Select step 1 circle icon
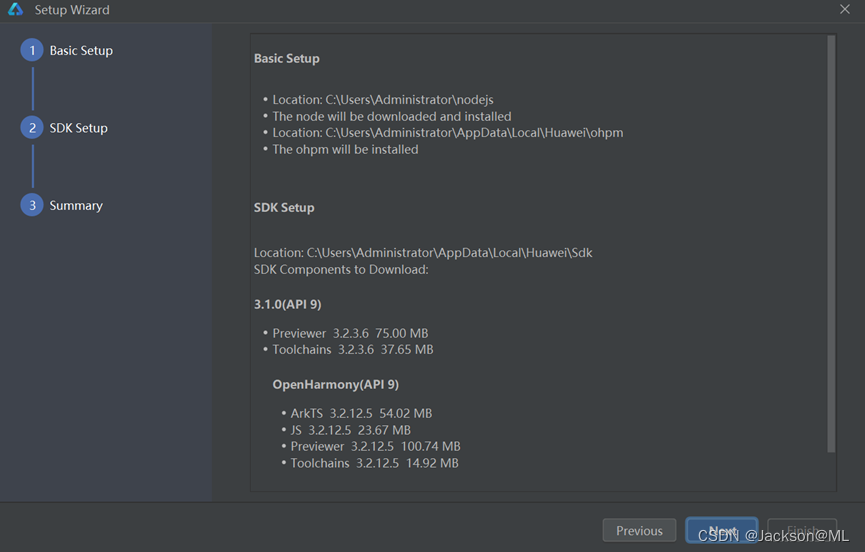Screen dimensions: 865x552 coord(32,50)
